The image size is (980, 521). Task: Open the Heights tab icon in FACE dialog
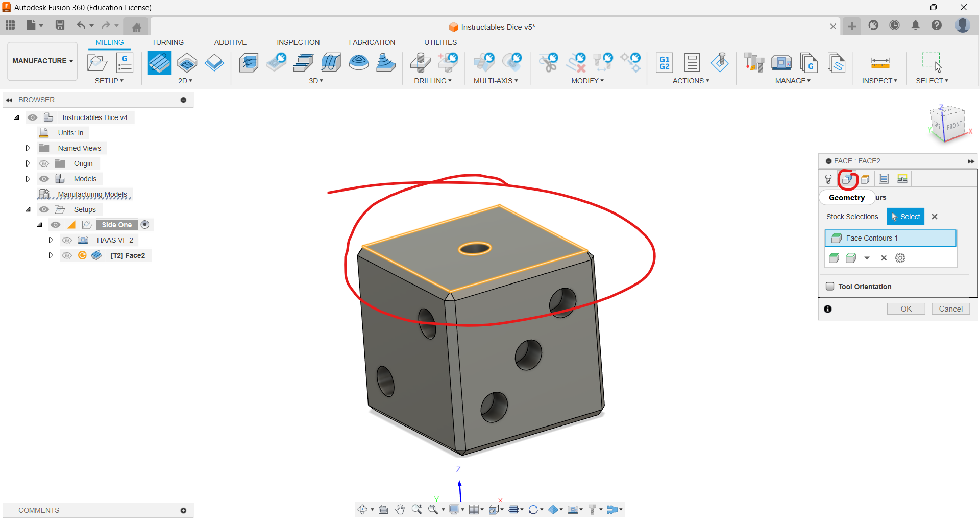click(x=884, y=178)
